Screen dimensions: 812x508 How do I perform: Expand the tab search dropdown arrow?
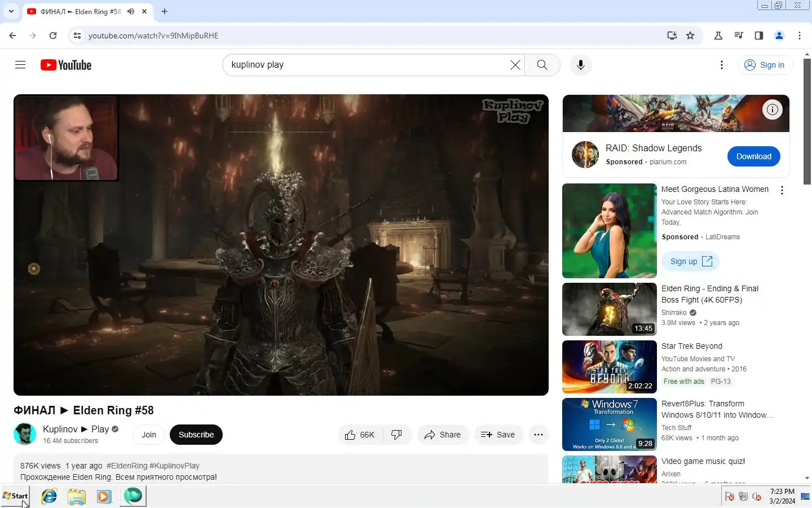point(11,11)
